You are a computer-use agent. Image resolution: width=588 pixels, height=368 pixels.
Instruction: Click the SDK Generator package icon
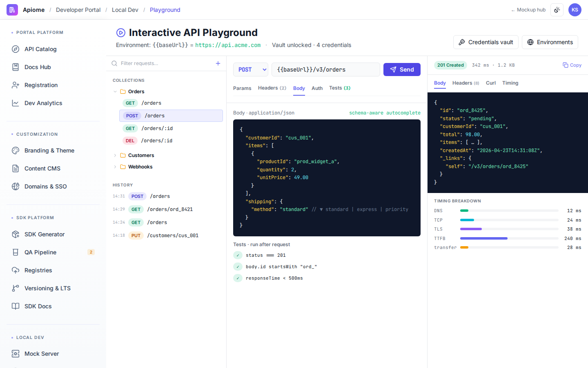[x=16, y=234]
